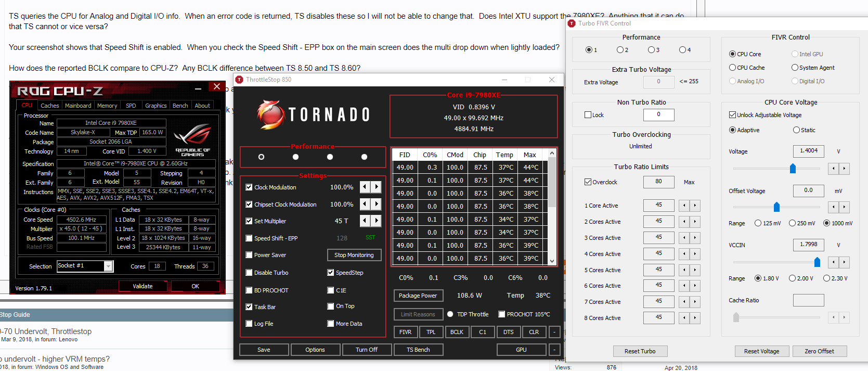
Task: Increase 8 Cores Active ratio arrow
Action: (695, 317)
